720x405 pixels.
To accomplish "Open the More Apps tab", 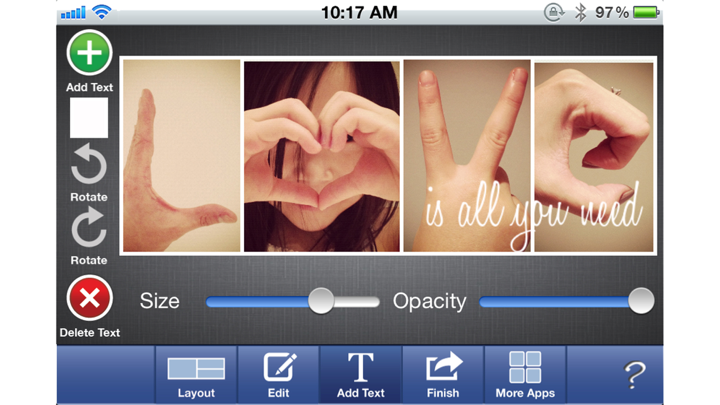I will (x=525, y=375).
